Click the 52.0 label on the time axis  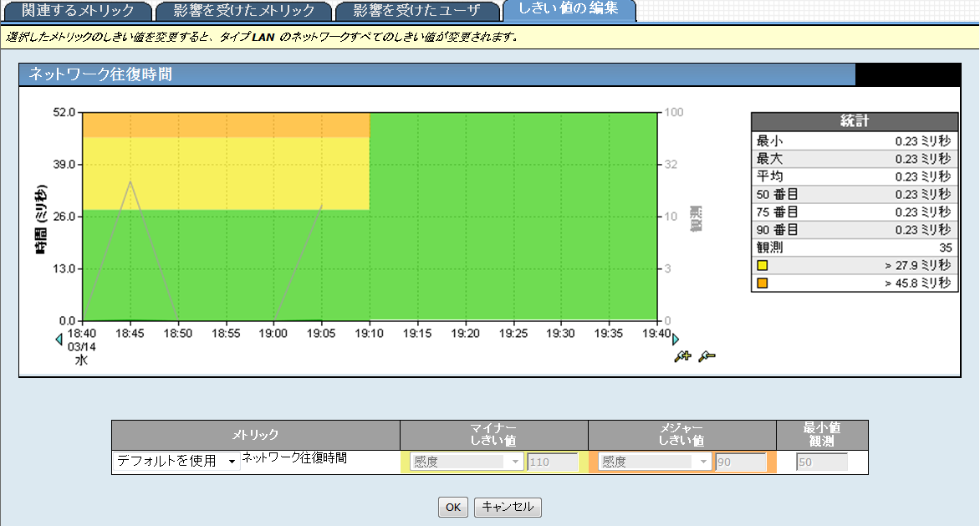64,112
